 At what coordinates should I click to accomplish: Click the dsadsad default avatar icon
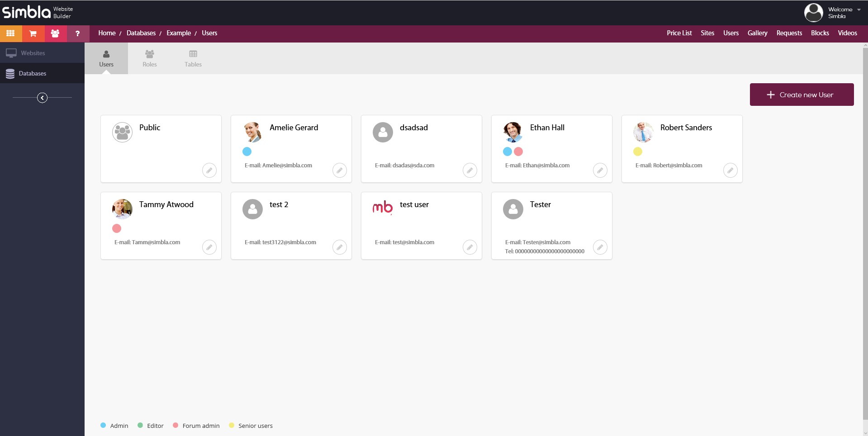click(383, 132)
